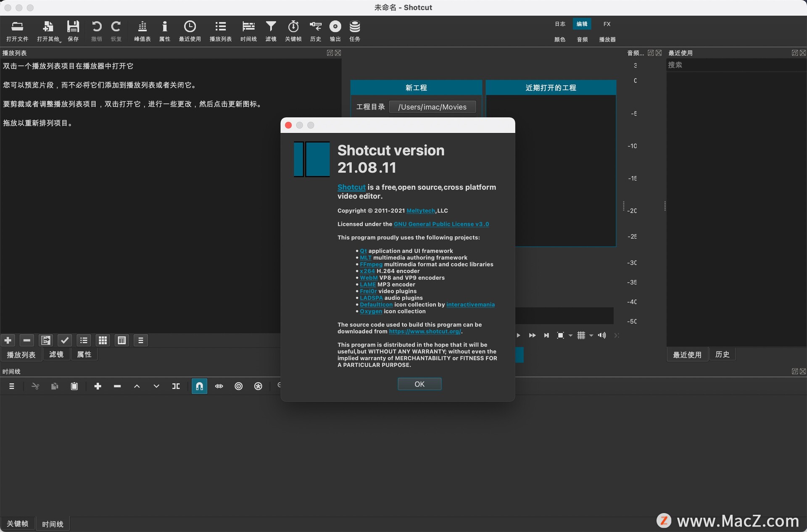Open the timeline hamburger menu

(12, 386)
